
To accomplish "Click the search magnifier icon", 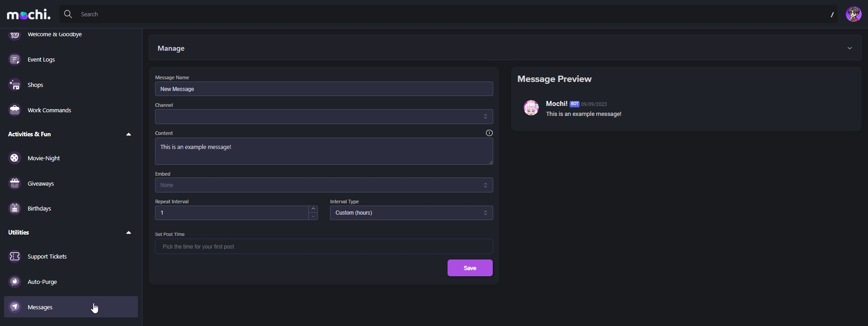I will click(x=68, y=14).
